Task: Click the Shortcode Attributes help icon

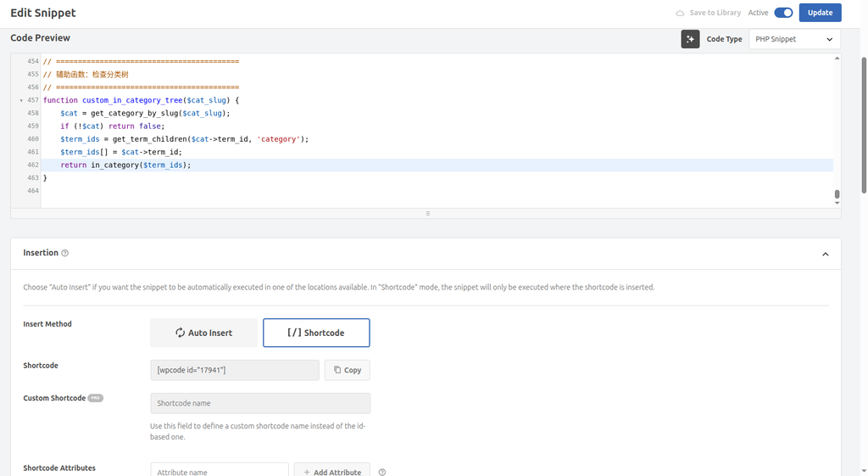Action: (382, 472)
